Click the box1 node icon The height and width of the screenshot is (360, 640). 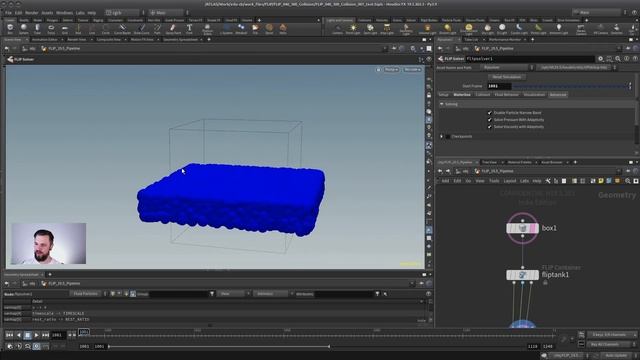coord(522,228)
